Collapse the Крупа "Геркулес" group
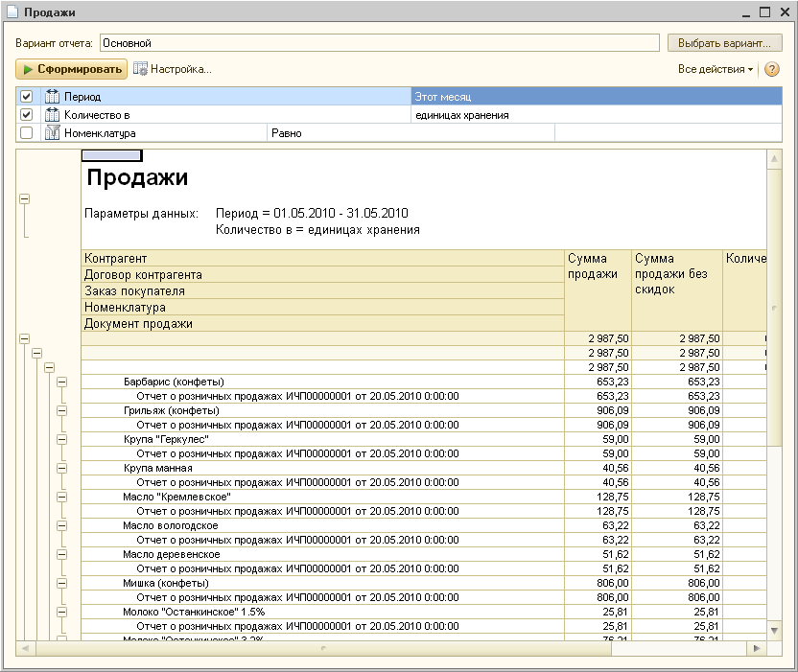 pos(61,439)
